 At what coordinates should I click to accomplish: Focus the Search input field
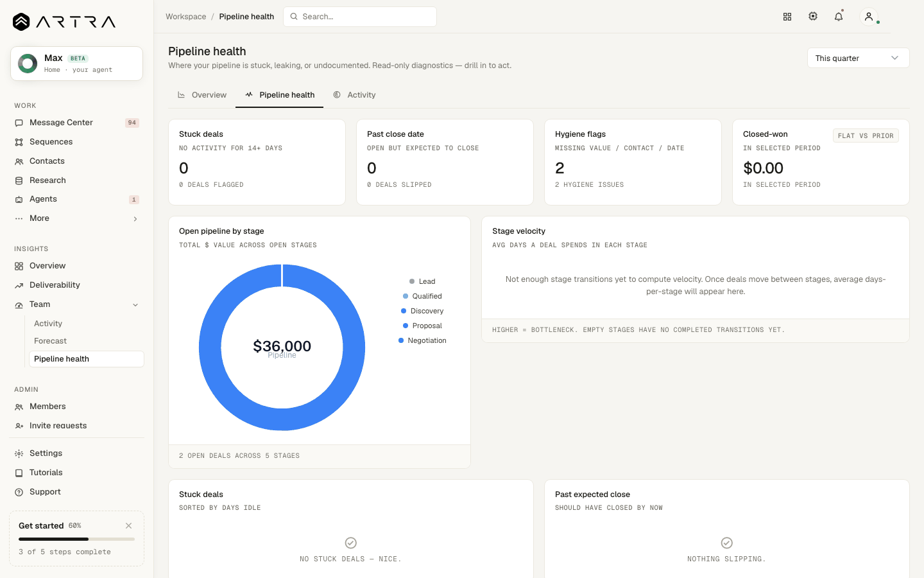point(360,17)
